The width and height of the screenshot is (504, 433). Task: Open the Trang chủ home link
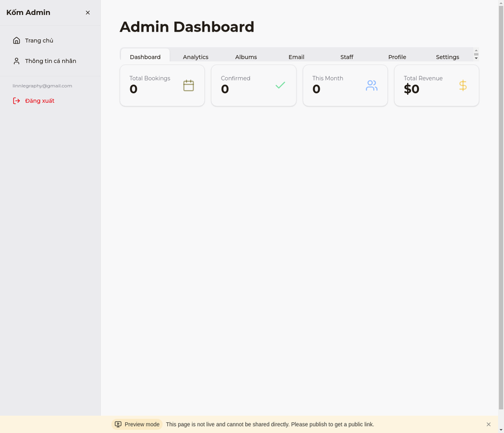[x=39, y=41]
